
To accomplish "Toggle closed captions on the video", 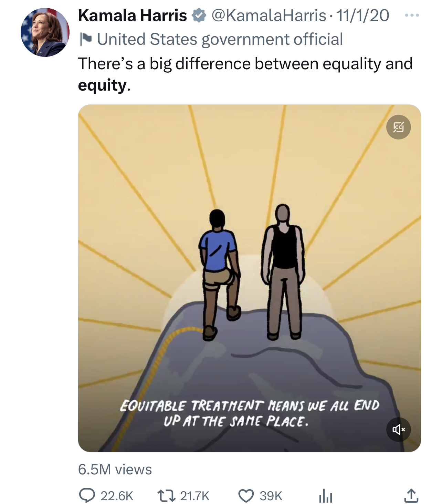I will tap(398, 127).
